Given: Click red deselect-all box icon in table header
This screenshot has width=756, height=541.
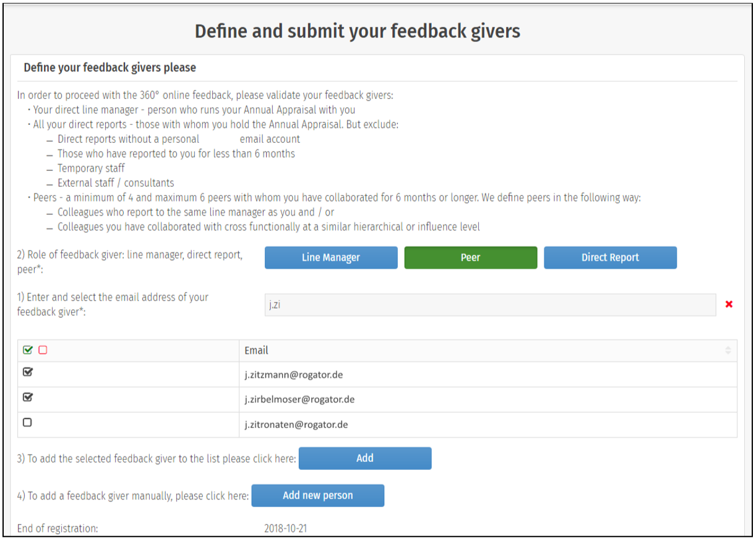Looking at the screenshot, I should [43, 351].
